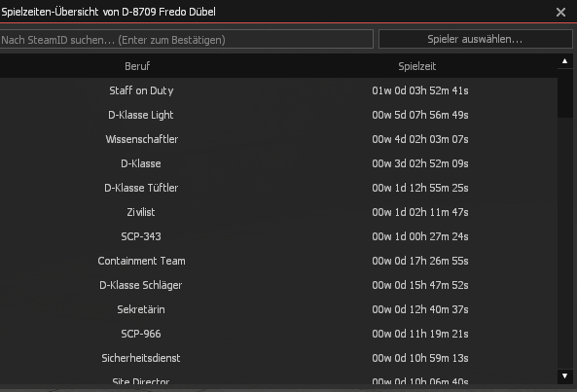This screenshot has height=392, width=577.
Task: Focus the SteamID search field
Action: click(187, 39)
